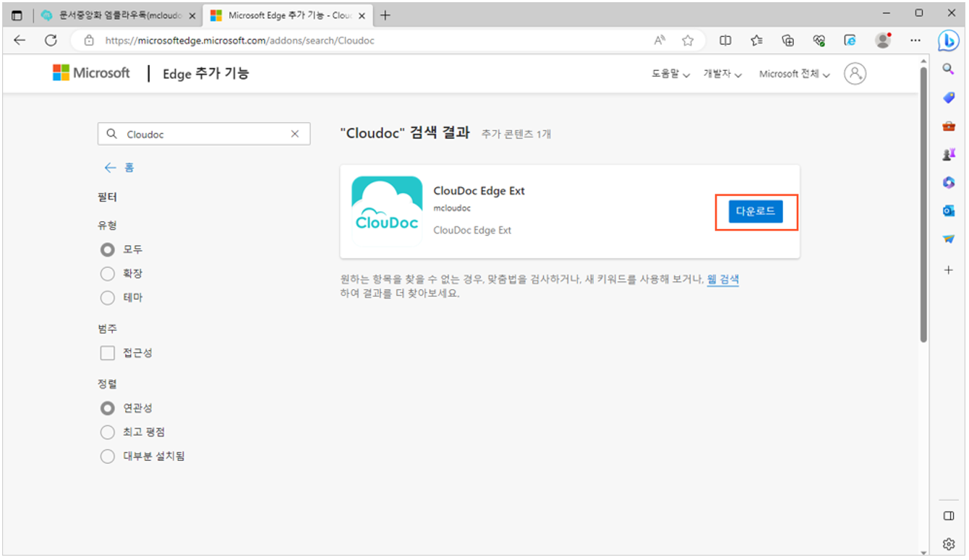Screen dimensions: 969x560
Task: Toggle sidebar visibility icon at bottom
Action: 949,516
